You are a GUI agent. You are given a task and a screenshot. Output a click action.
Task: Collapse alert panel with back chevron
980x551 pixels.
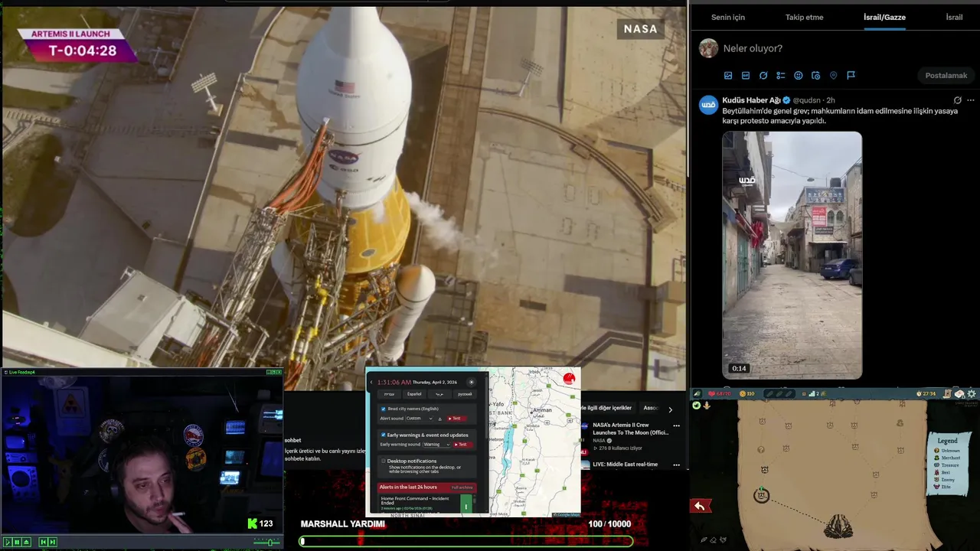pos(371,382)
